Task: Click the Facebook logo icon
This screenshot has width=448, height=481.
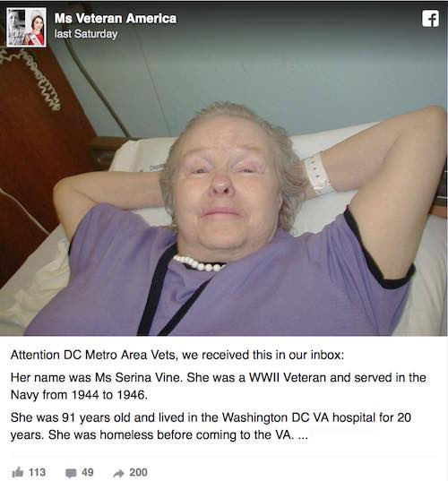Action: [x=430, y=19]
